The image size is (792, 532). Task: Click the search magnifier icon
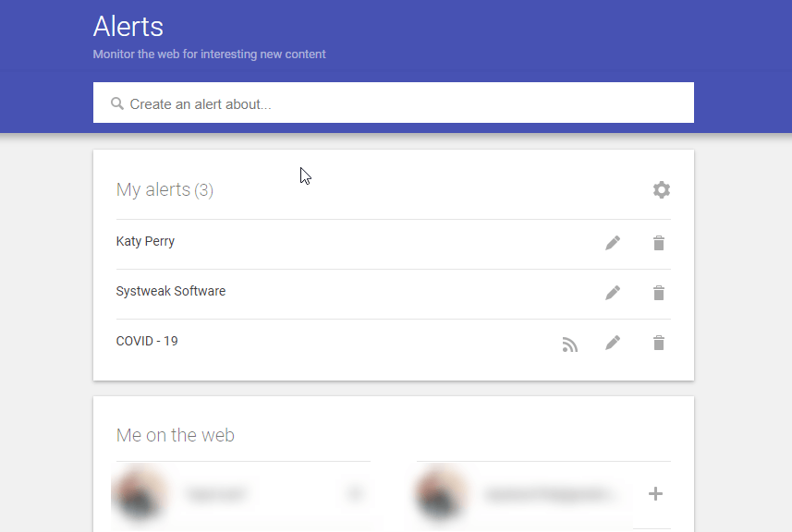pos(117,103)
